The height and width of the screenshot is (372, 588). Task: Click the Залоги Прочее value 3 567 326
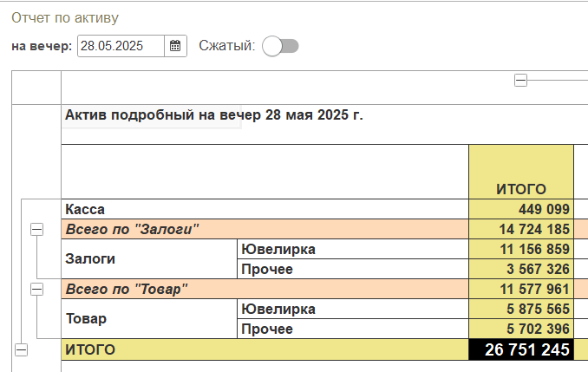point(521,269)
